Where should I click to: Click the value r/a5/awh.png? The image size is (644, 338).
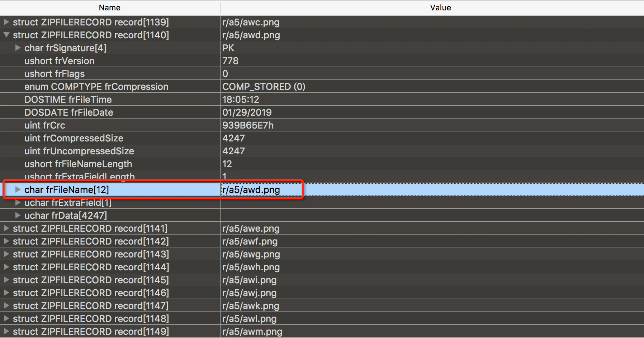(251, 267)
